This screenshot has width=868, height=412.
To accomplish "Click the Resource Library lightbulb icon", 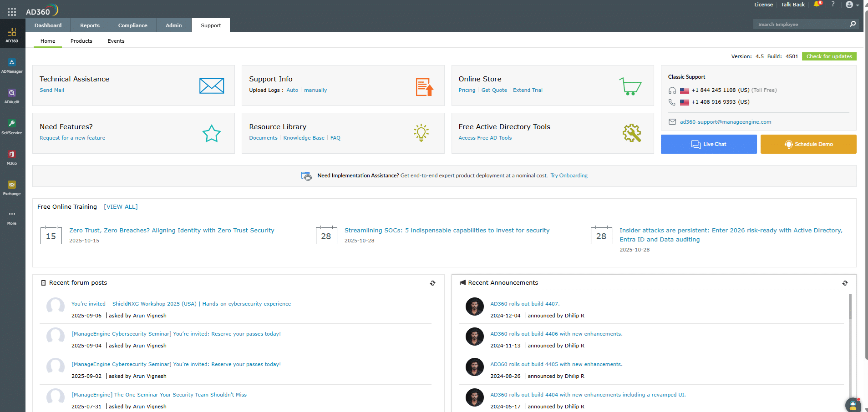I will coord(421,133).
